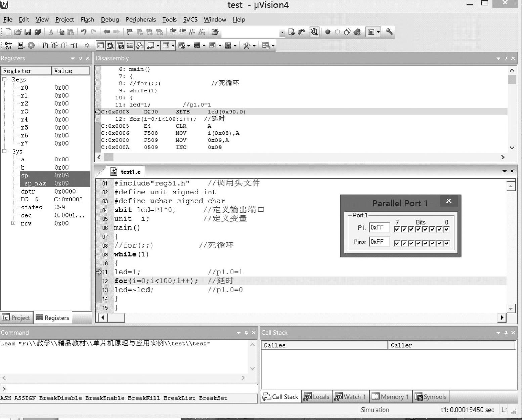Click the Start/Stop Debug Session icon
The width and height of the screenshot is (522, 420).
click(314, 32)
